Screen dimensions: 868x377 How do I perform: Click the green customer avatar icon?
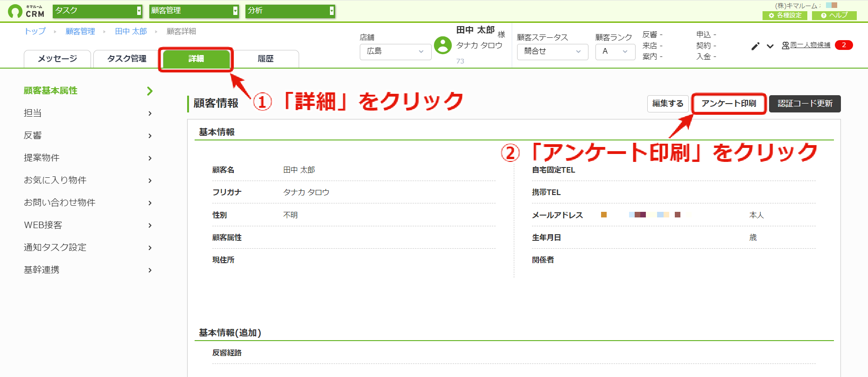coord(443,45)
